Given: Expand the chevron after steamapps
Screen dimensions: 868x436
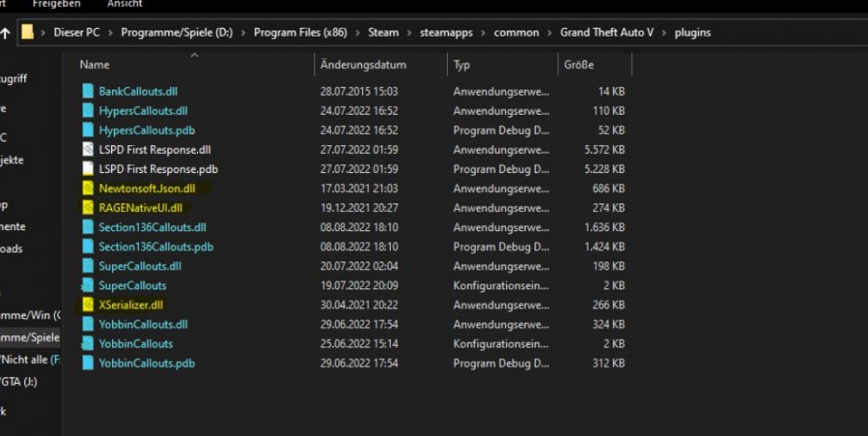Looking at the screenshot, I should [x=483, y=33].
